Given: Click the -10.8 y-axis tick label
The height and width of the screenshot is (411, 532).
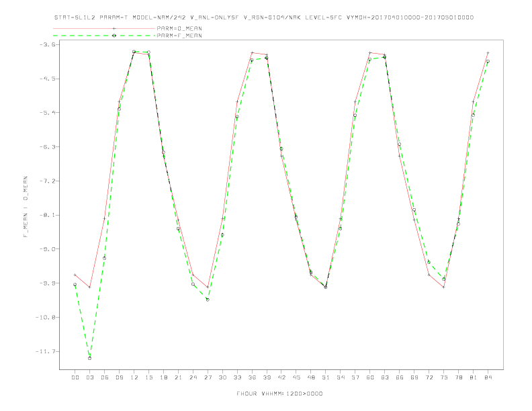Looking at the screenshot, I should [x=47, y=318].
